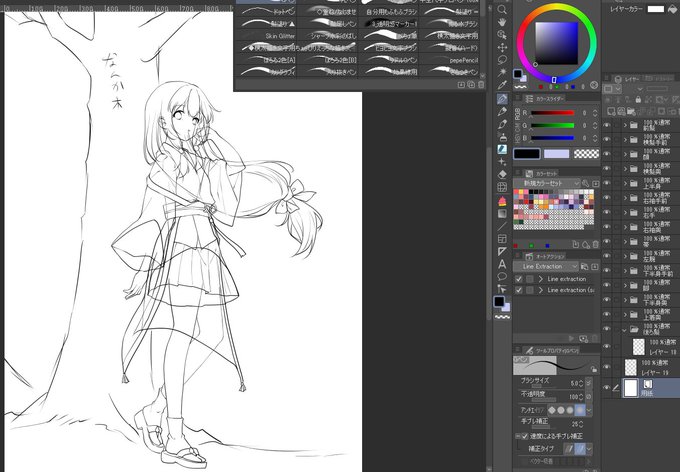Toggle 速度による手ブレ補正 checkbox
The image size is (680, 472).
(x=525, y=436)
